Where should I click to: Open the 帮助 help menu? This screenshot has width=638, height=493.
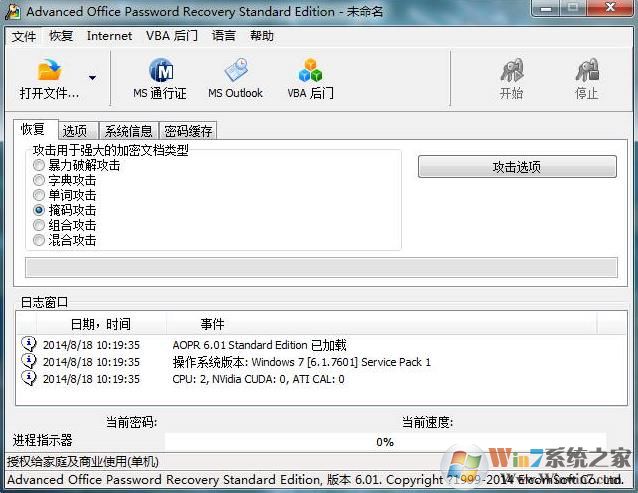click(x=262, y=36)
